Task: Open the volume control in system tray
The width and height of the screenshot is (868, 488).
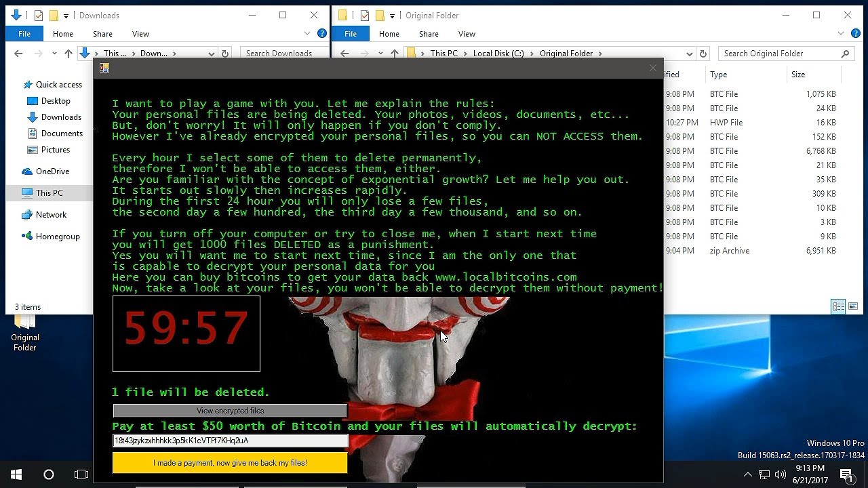Action: click(x=780, y=474)
